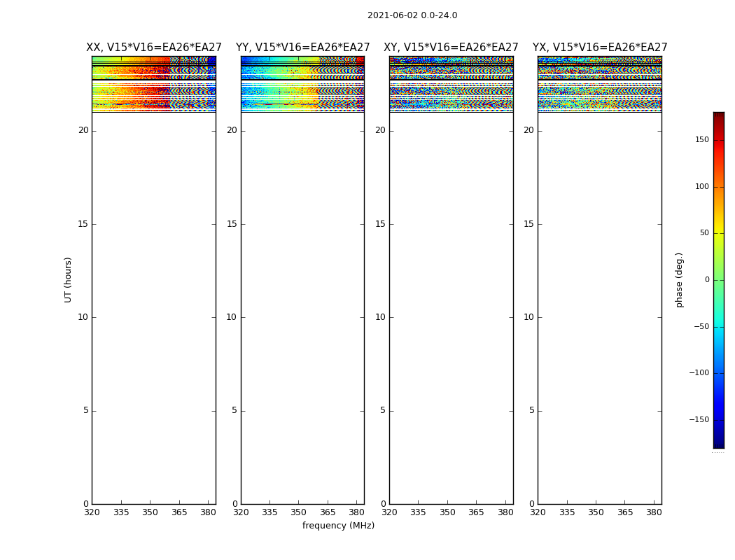Image resolution: width=735 pixels, height=560 pixels.
Task: Click the 380 frequency tick under YX panel
Action: pos(654,512)
